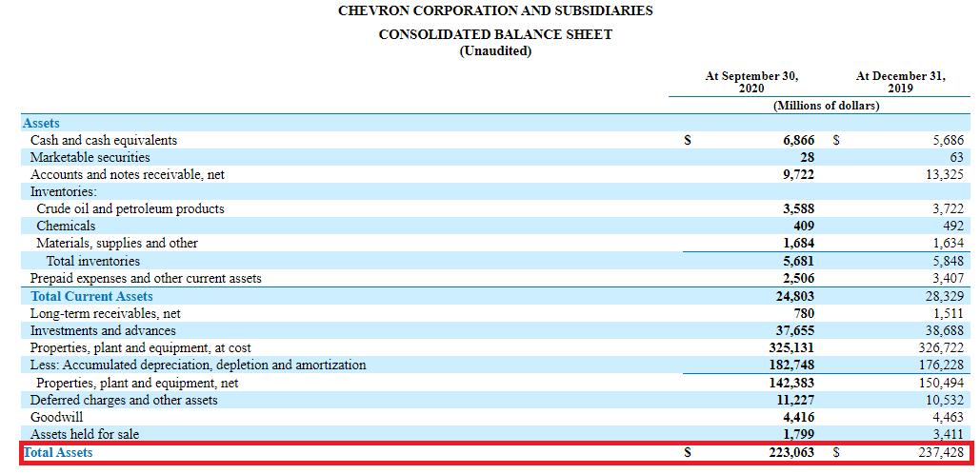
Task: Click the "Inventories:" label
Action: (64, 191)
